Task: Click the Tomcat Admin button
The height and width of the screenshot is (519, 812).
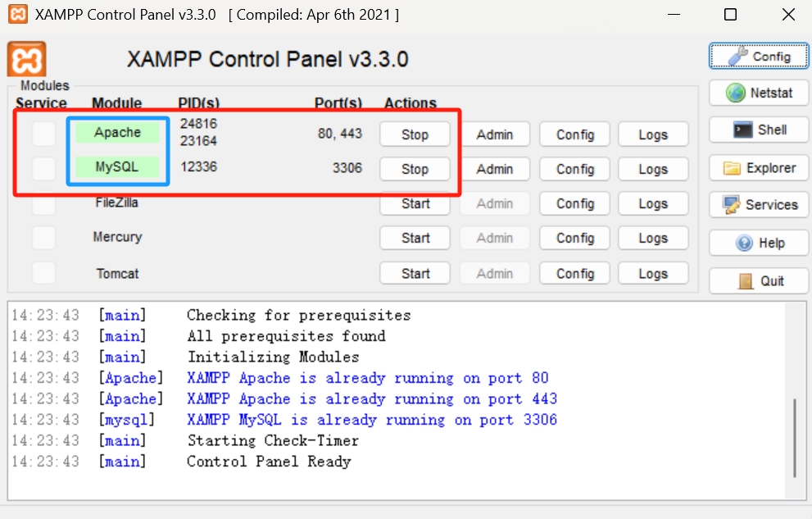Action: tap(495, 273)
